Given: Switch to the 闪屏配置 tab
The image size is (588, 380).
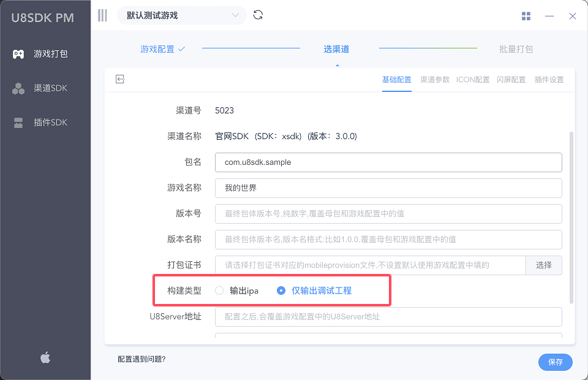Looking at the screenshot, I should (511, 80).
